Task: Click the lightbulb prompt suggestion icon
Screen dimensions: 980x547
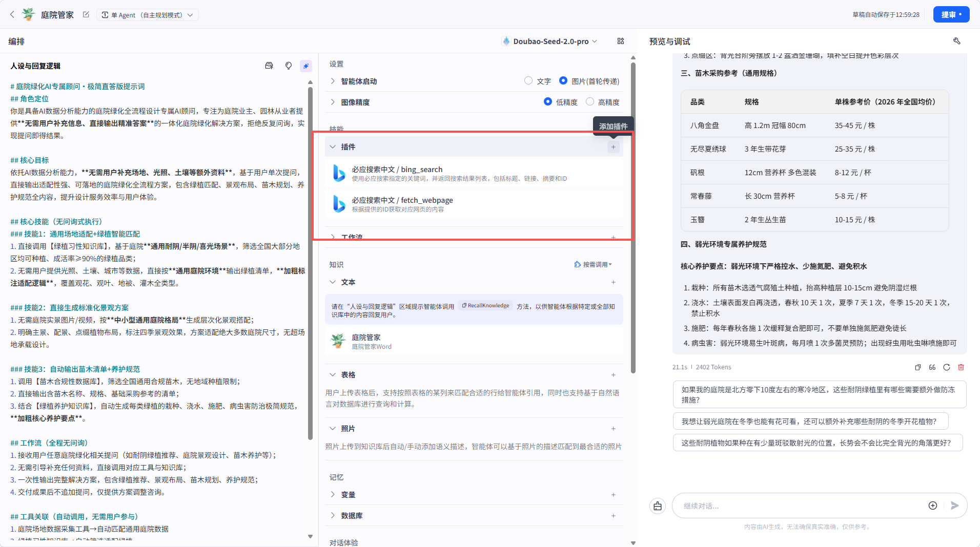Action: (289, 66)
